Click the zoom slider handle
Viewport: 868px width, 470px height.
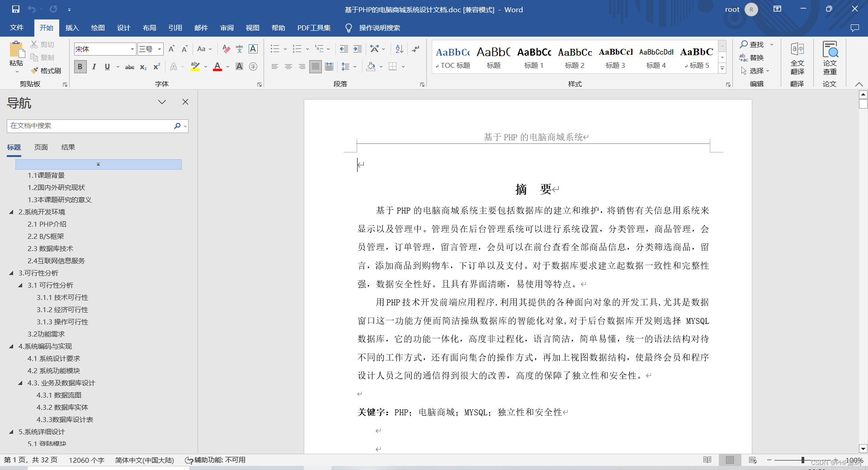tap(803, 460)
